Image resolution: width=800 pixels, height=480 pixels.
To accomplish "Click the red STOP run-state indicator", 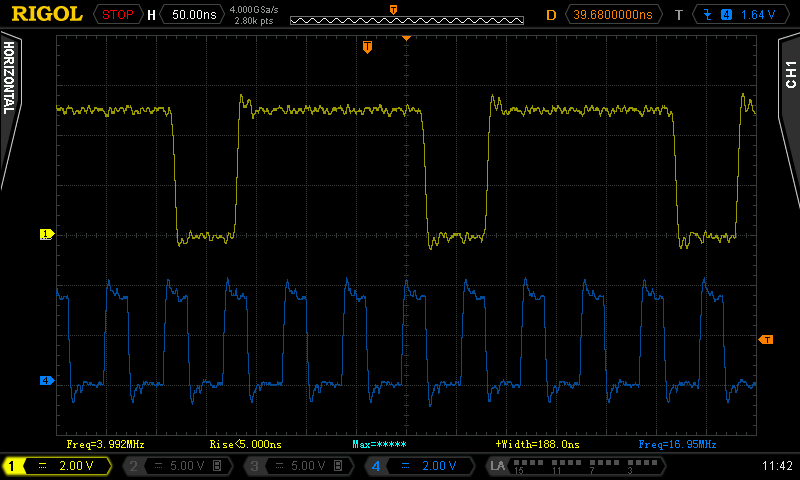I will coord(118,15).
